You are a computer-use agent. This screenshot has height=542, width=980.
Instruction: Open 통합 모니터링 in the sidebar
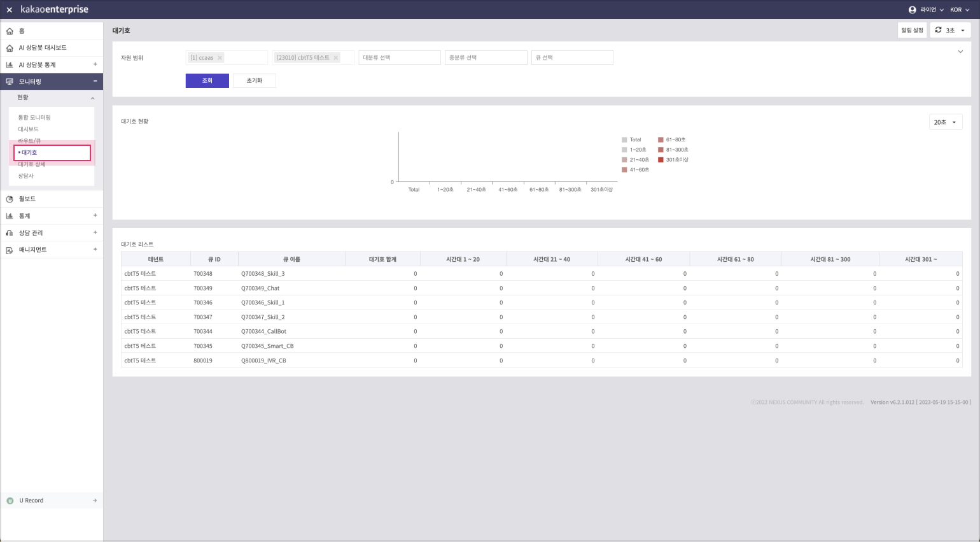click(x=34, y=118)
